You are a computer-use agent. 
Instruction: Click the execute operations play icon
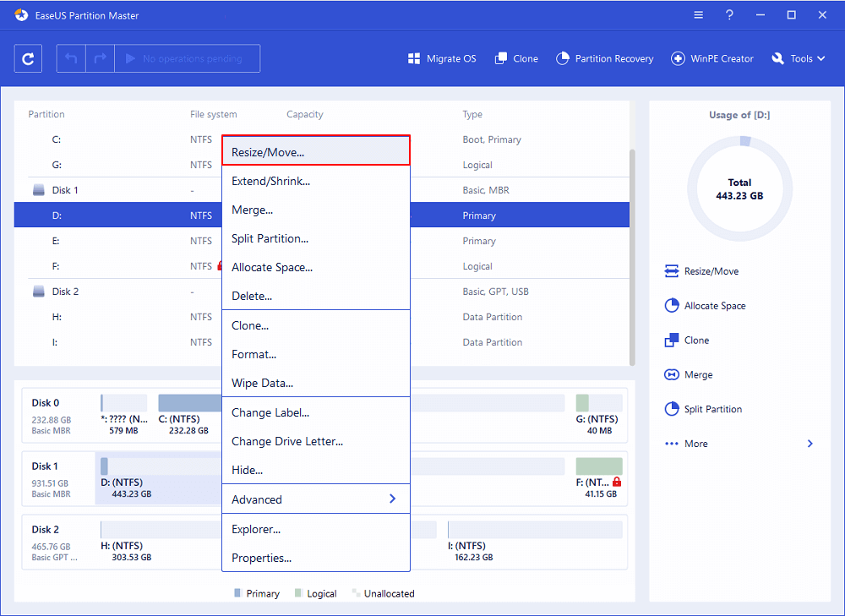(130, 58)
